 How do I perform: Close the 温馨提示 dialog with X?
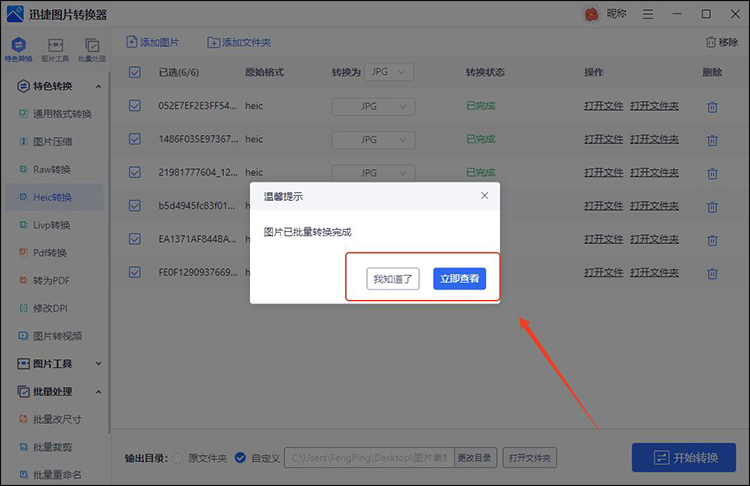point(485,196)
